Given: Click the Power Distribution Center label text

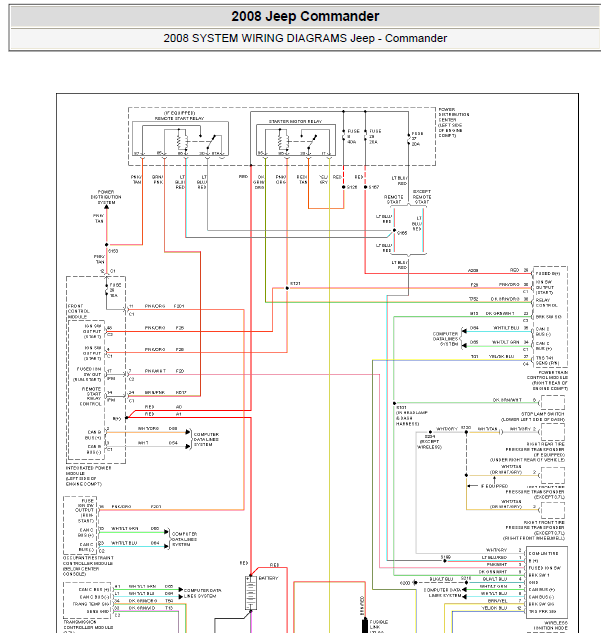Looking at the screenshot, I should (x=454, y=122).
